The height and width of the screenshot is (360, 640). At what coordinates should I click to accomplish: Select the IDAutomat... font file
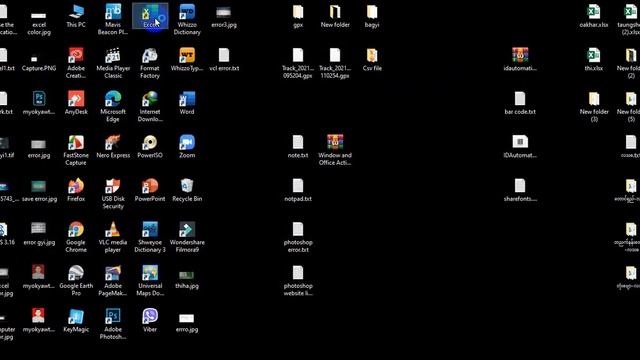520,147
